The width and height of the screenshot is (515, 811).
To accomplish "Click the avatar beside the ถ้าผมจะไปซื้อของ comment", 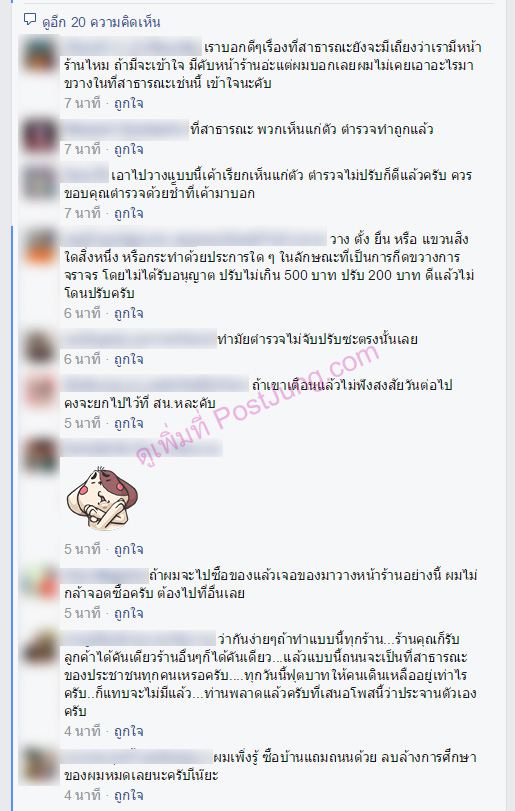I will point(40,583).
